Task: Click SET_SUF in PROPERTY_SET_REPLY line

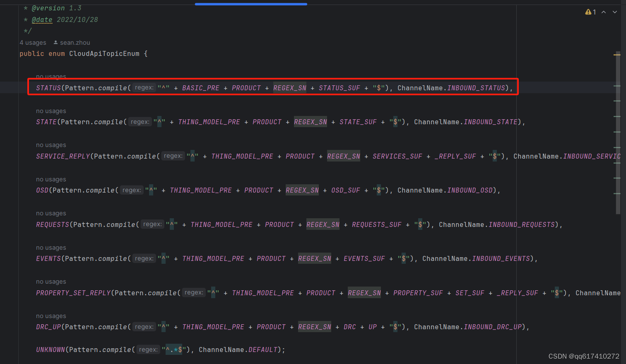Action: click(x=470, y=293)
